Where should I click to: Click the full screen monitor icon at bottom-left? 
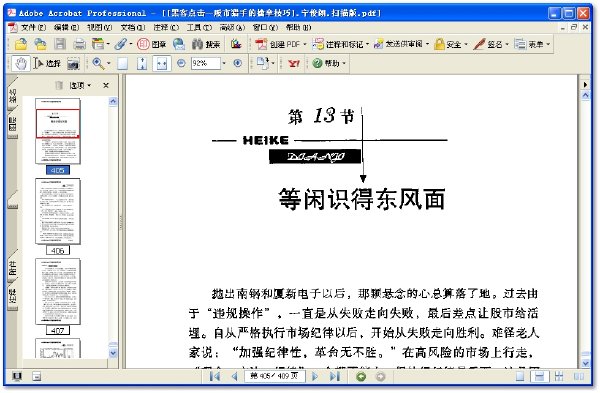[17, 377]
